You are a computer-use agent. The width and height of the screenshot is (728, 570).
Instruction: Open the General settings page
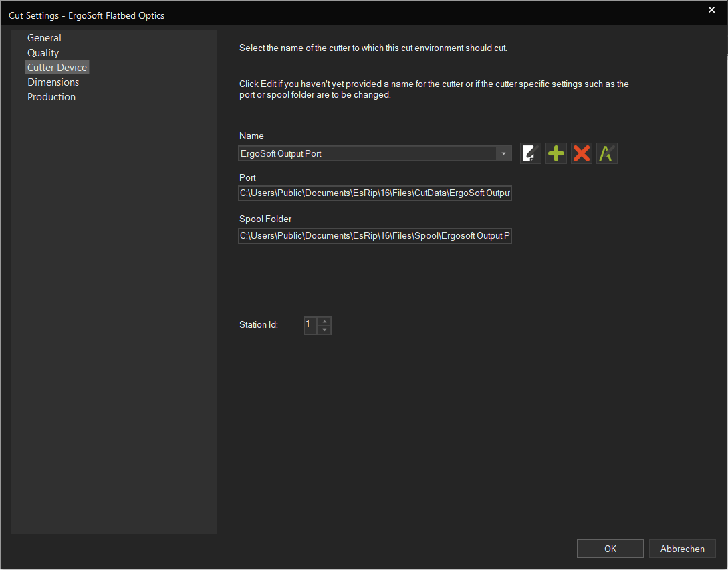click(x=44, y=38)
